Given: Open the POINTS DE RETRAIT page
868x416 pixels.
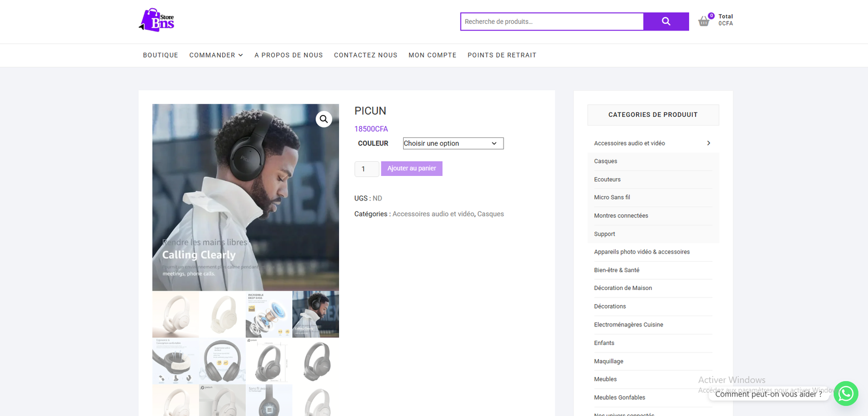Looking at the screenshot, I should click(502, 55).
